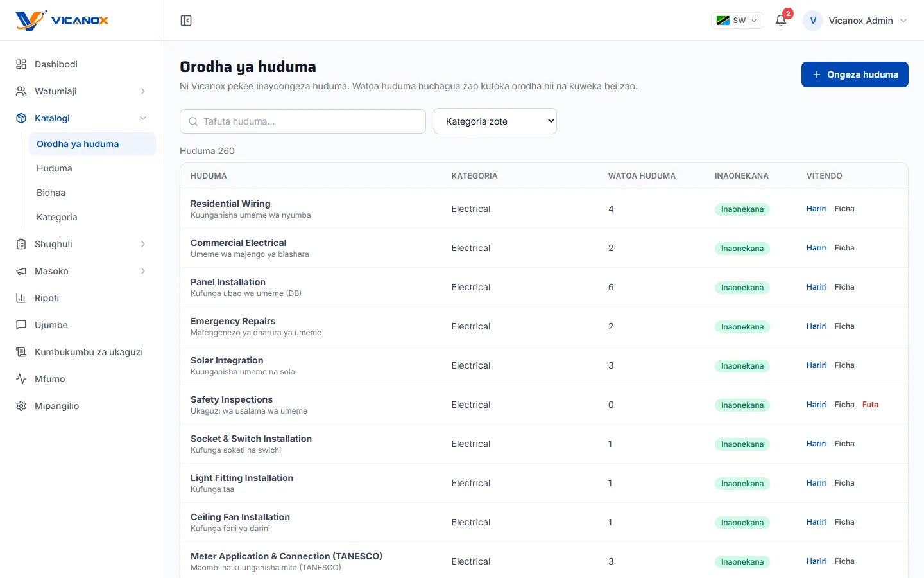The width and height of the screenshot is (924, 578).
Task: Expand the Watumiaji menu chevron
Action: (143, 91)
